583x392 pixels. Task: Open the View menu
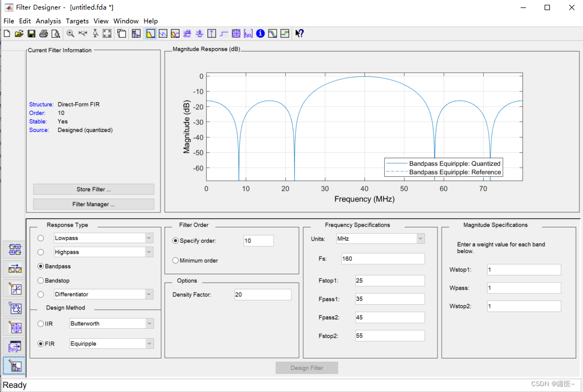tap(101, 21)
